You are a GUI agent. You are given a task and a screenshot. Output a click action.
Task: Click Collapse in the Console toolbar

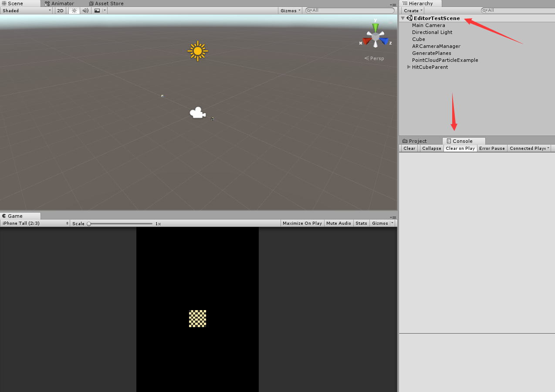[431, 148]
